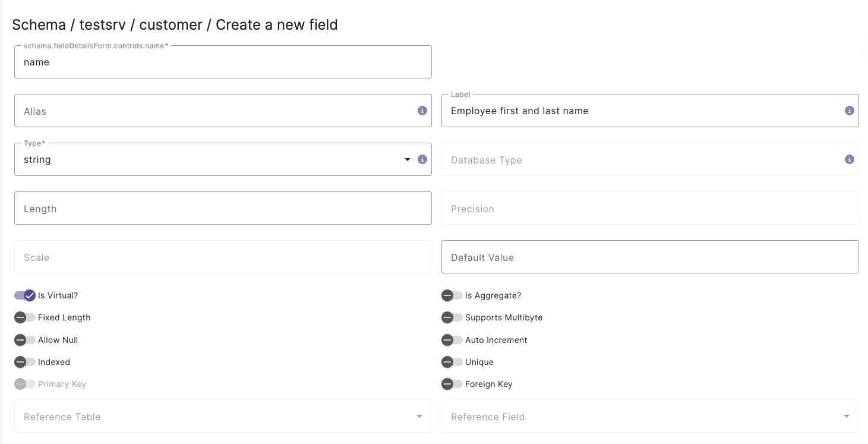This screenshot has width=868, height=444.
Task: Click the Schema breadcrumb link
Action: point(40,25)
